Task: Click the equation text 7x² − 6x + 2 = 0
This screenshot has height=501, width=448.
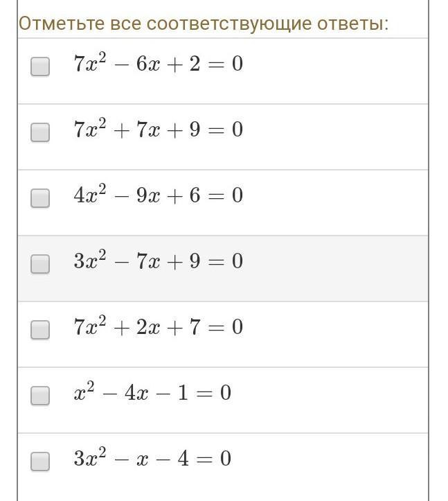Action: click(159, 63)
